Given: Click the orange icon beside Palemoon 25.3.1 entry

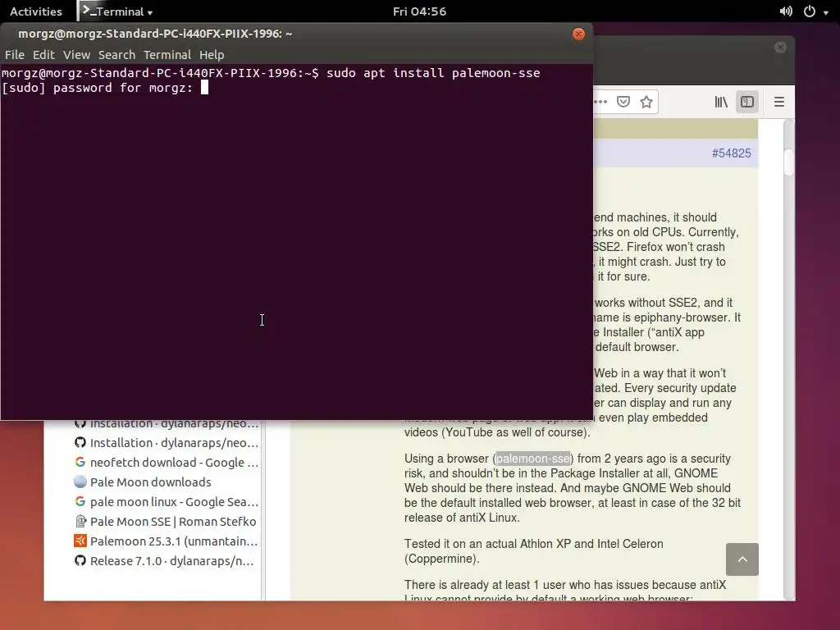Looking at the screenshot, I should pyautogui.click(x=80, y=541).
